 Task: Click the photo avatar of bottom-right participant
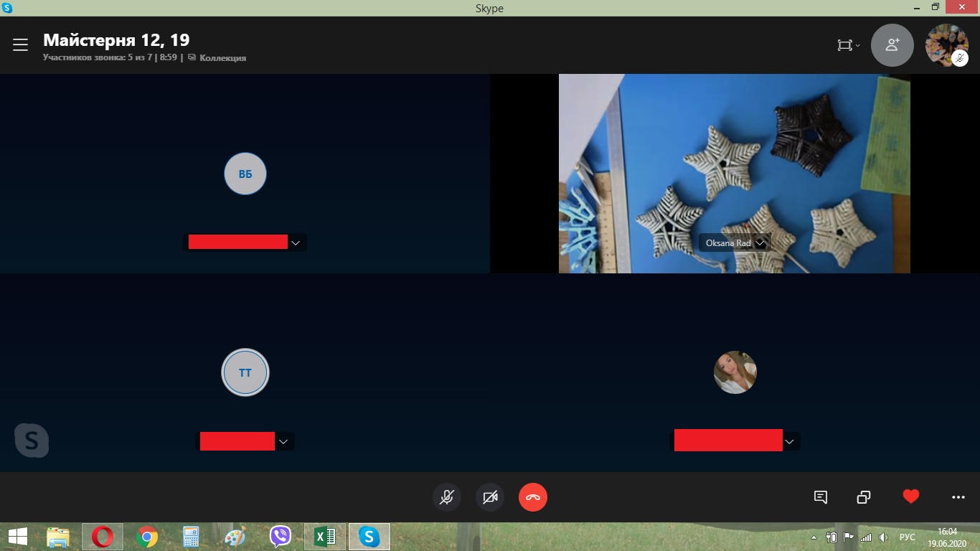tap(735, 372)
